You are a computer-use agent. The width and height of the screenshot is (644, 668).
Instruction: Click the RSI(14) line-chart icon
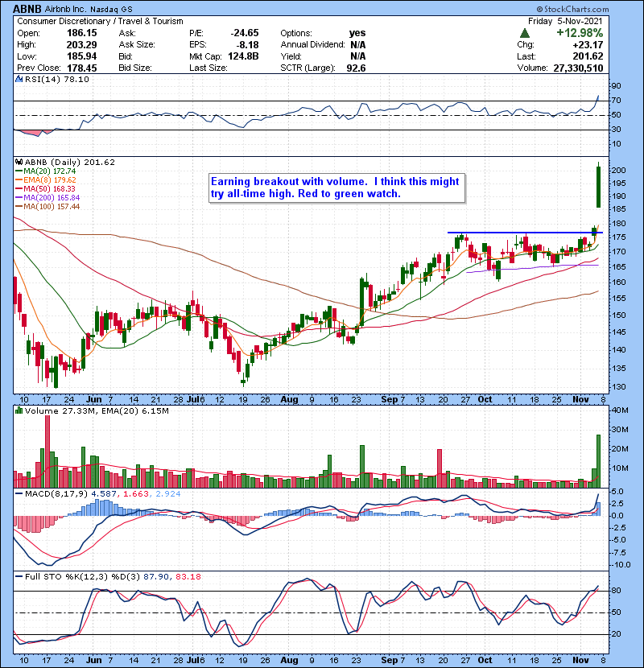[x=19, y=79]
